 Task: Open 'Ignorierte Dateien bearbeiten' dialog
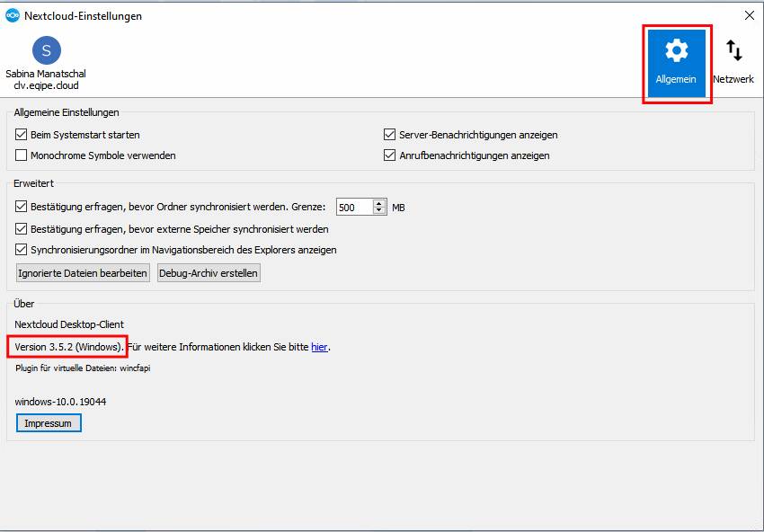83,273
